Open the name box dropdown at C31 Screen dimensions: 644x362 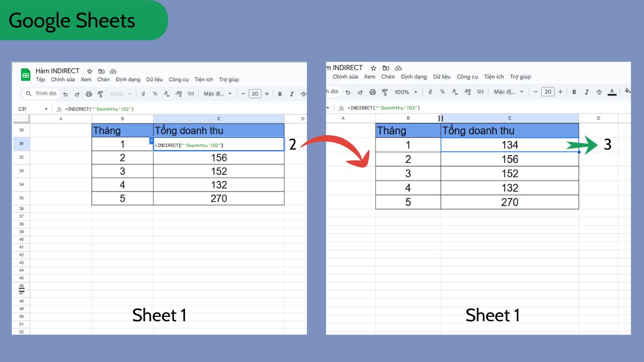click(46, 108)
